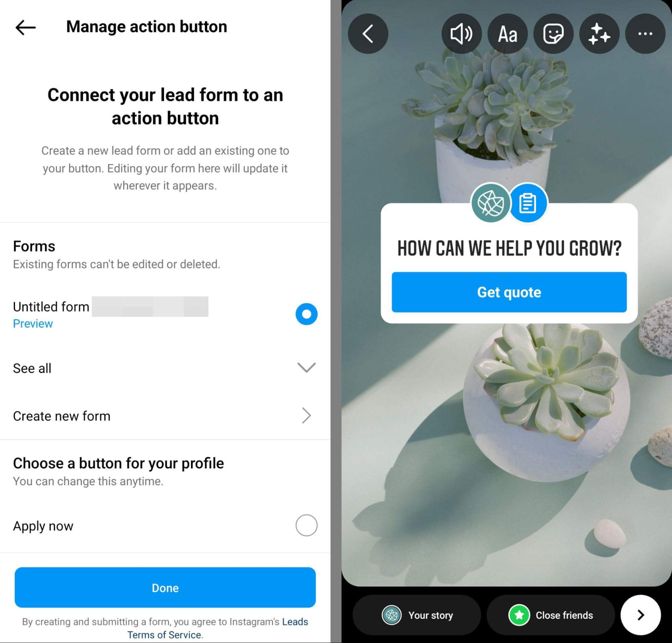Toggle selection on the blue radio button
This screenshot has width=672, height=643.
point(307,313)
